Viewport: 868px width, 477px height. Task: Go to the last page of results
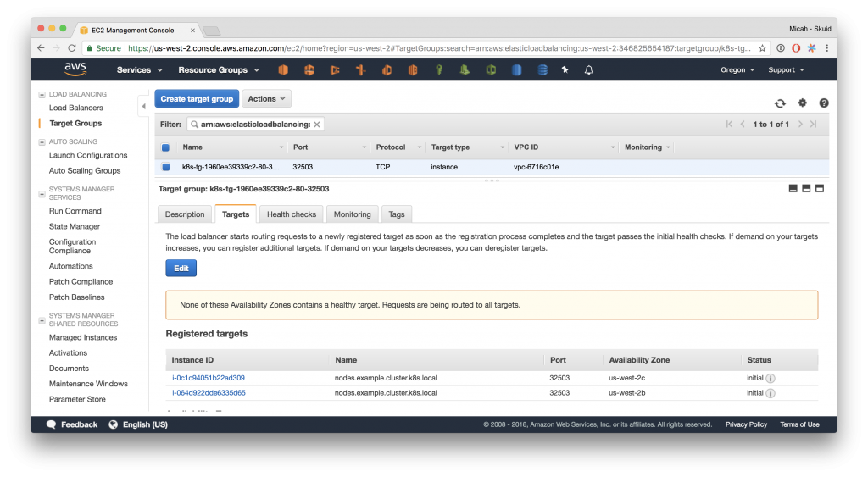[813, 124]
